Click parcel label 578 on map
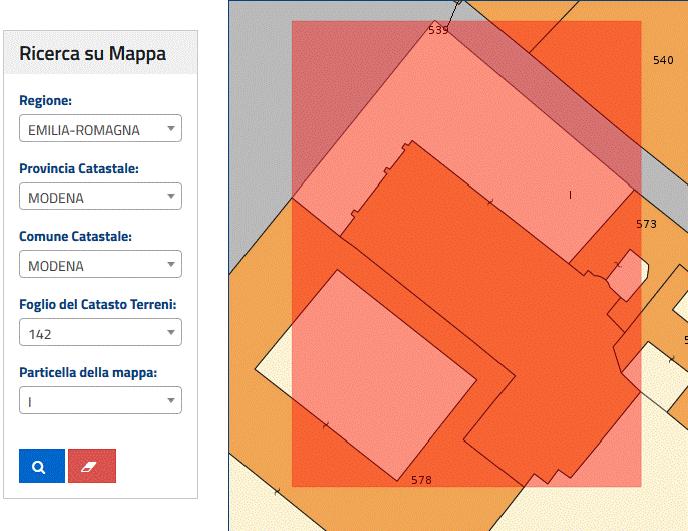This screenshot has width=688, height=531. coord(421,480)
